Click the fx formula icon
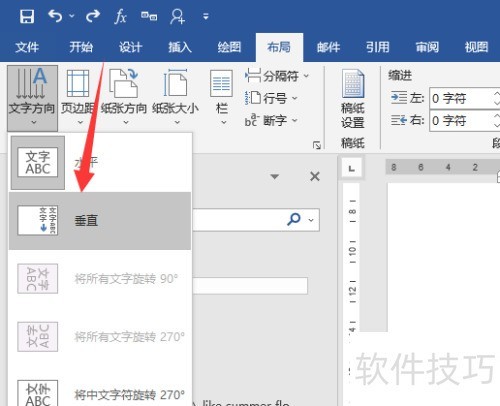Screen dimensions: 500x406 120,16
